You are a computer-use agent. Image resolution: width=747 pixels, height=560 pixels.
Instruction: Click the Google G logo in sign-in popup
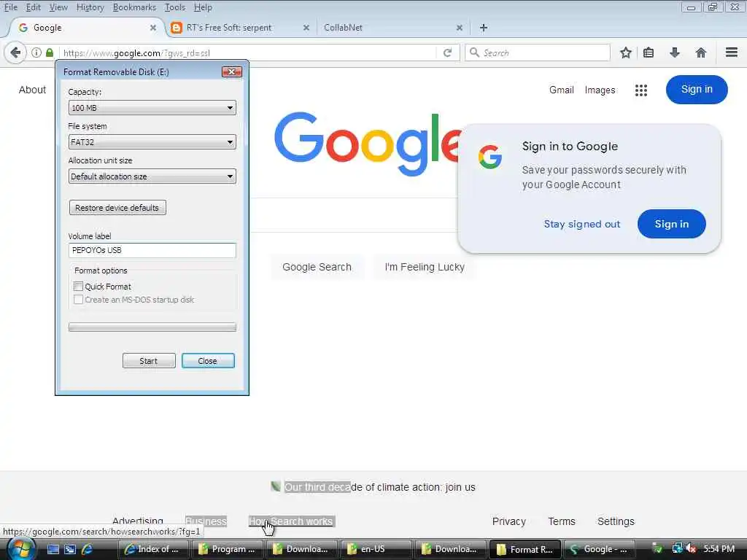490,157
